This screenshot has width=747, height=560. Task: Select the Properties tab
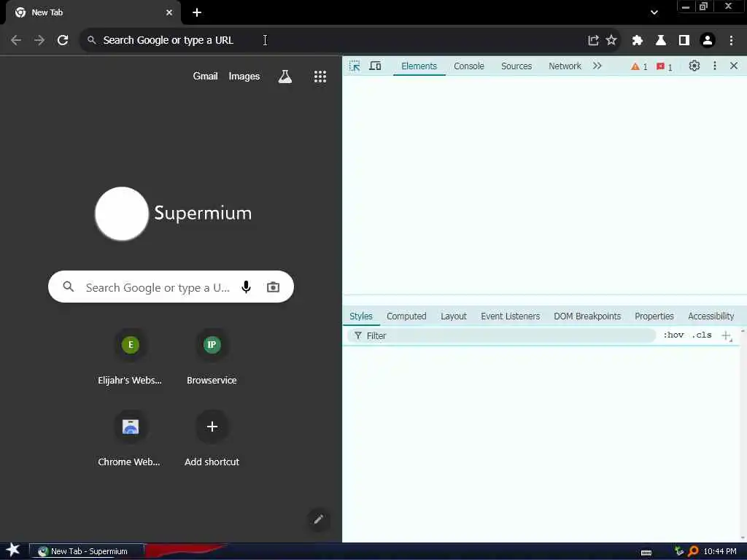[654, 316]
